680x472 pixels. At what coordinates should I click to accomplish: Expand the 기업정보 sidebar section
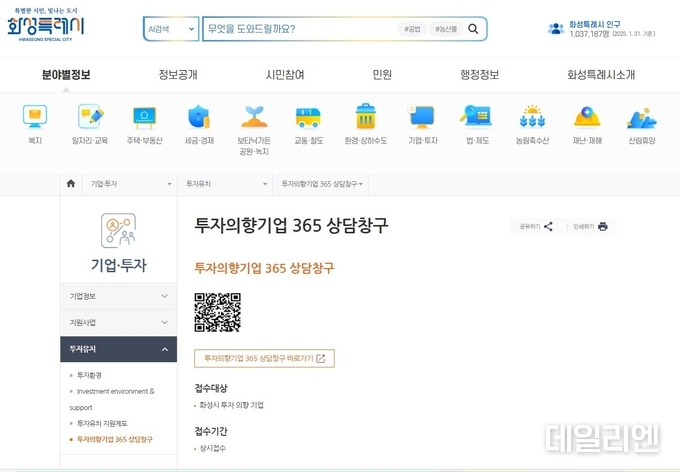tap(118, 296)
